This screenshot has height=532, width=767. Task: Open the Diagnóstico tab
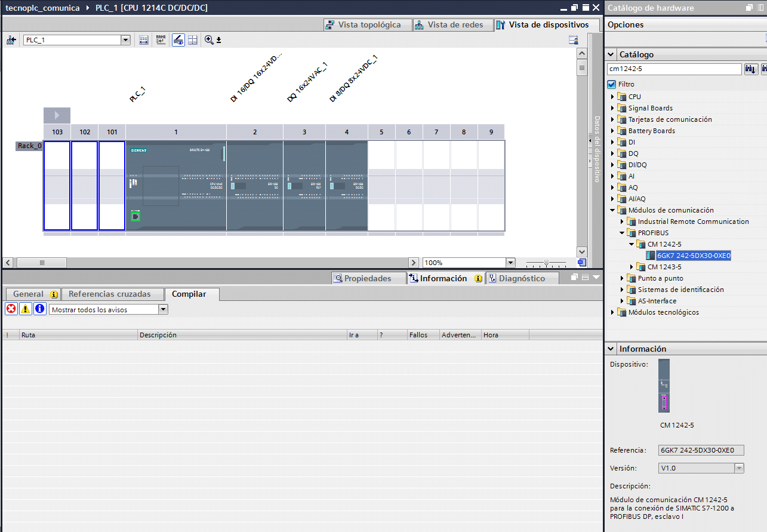[522, 278]
